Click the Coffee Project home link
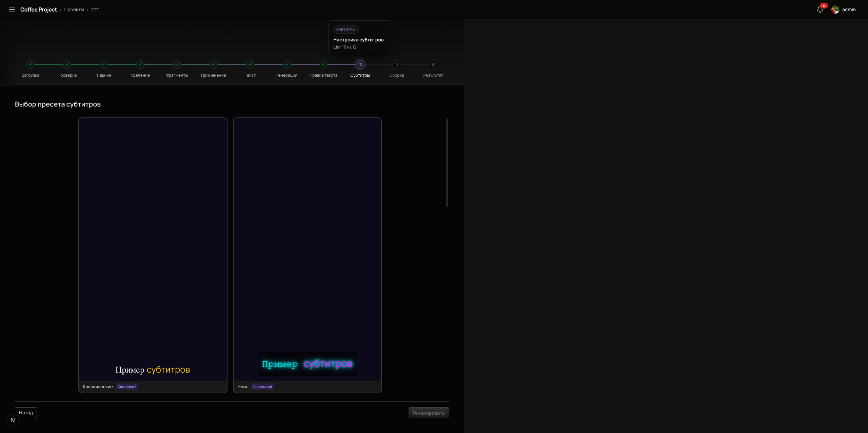The image size is (868, 433). click(x=39, y=10)
